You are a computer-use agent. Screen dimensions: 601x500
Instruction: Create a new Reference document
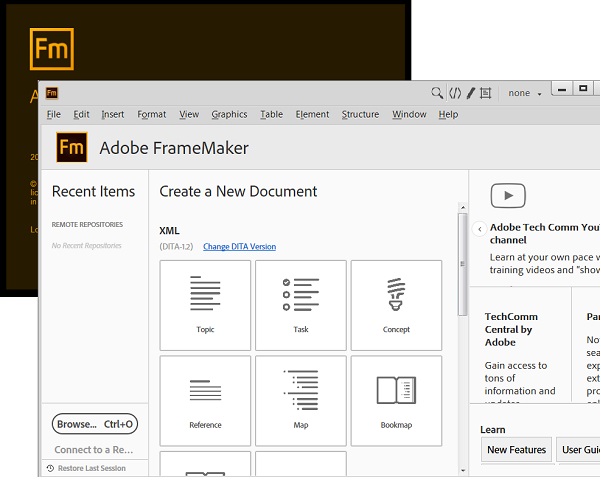[x=205, y=400]
